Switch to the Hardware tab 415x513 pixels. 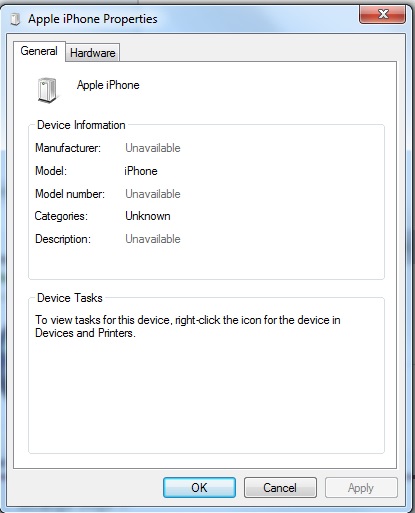(93, 53)
